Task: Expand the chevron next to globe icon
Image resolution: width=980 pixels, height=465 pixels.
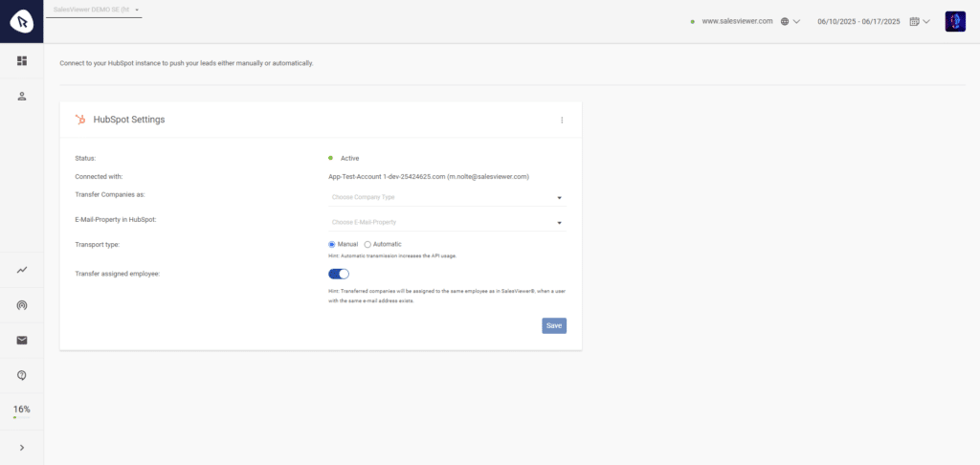Action: (x=797, y=21)
